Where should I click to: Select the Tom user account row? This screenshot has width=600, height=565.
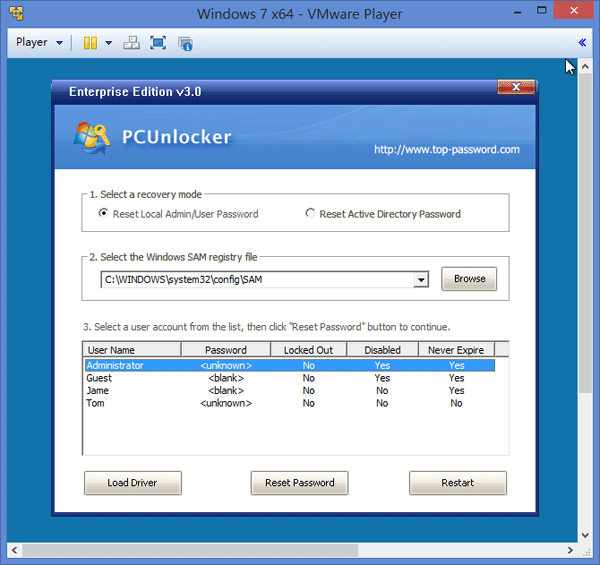(x=290, y=403)
